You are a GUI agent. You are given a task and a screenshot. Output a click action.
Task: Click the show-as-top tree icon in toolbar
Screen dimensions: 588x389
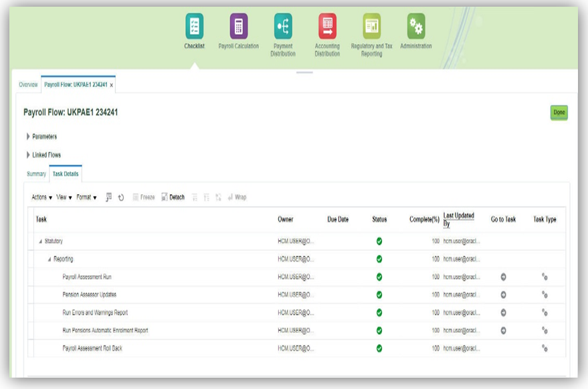coord(218,198)
